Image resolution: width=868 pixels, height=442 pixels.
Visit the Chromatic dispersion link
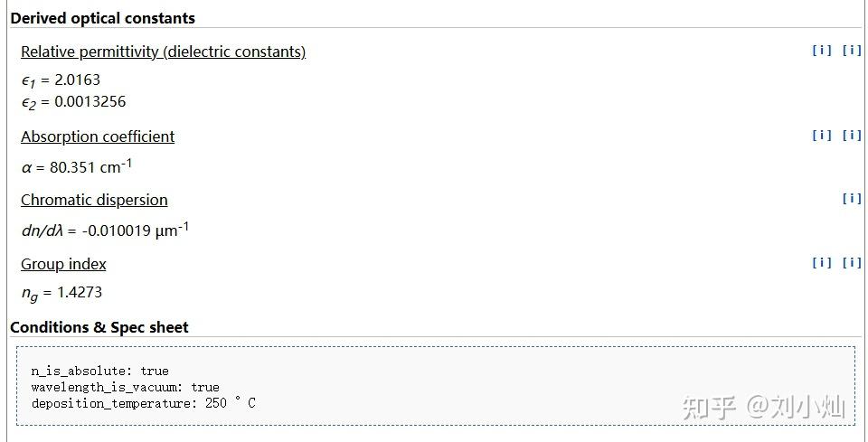94,201
